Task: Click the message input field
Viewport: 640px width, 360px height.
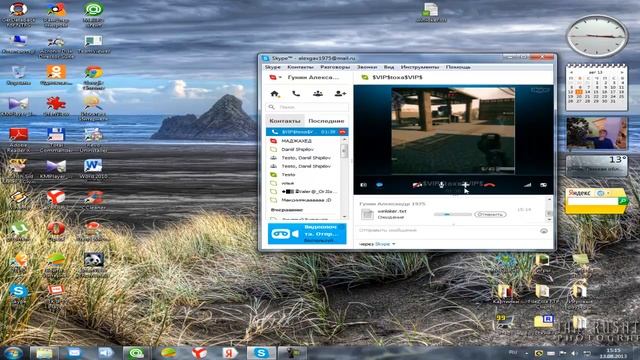Action: pyautogui.click(x=447, y=231)
